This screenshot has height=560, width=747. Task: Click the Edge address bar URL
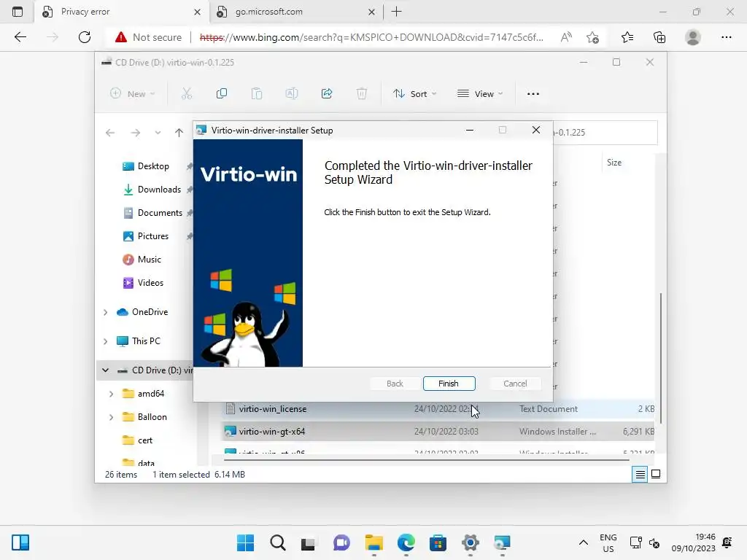(371, 37)
